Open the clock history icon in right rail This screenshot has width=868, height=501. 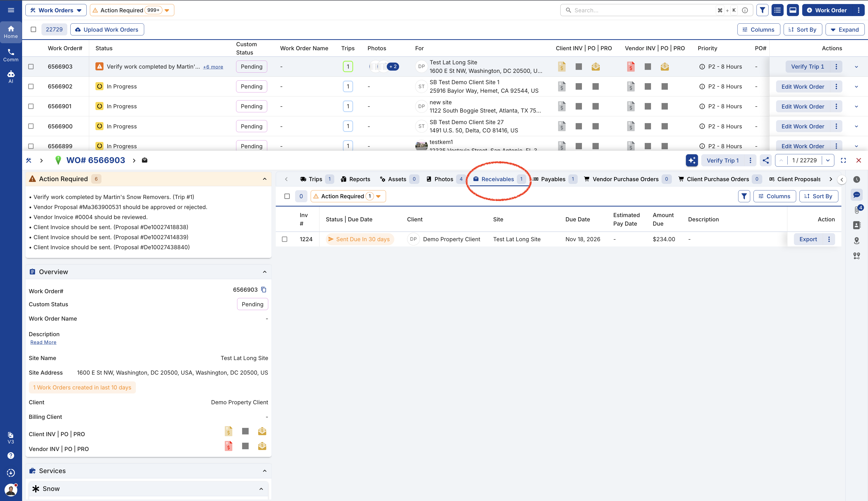pyautogui.click(x=856, y=179)
